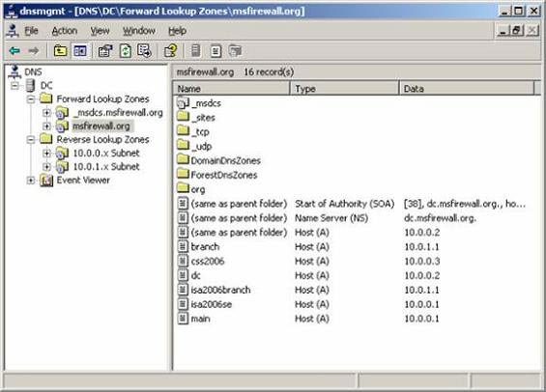Collapse the Forward Lookup Zones node
Screen dimensions: 546x392
[31, 99]
